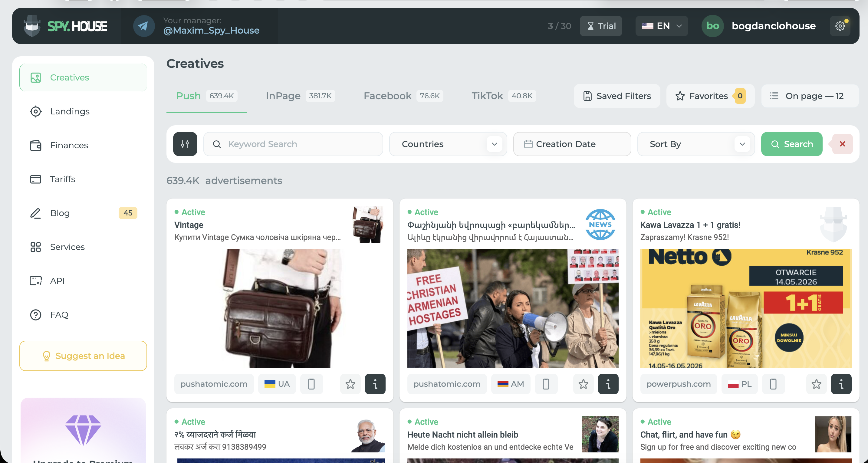Click the device icon on the PL ad
This screenshot has width=868, height=463.
tap(773, 384)
